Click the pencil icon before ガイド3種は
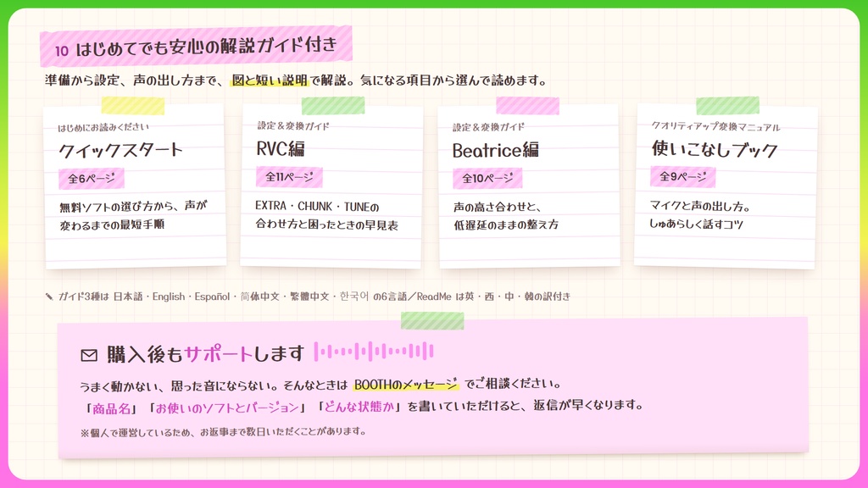The image size is (868, 488). tap(49, 297)
